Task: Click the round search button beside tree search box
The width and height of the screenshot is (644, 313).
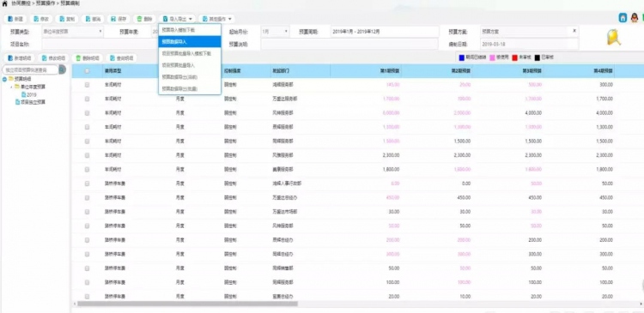Action: [x=63, y=69]
